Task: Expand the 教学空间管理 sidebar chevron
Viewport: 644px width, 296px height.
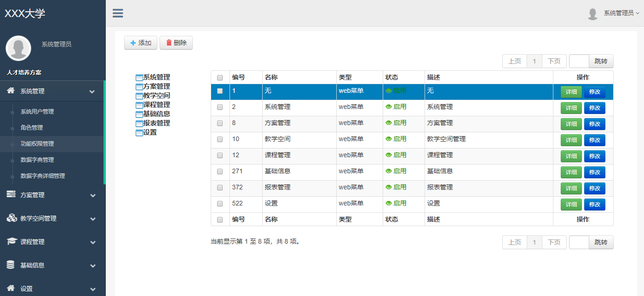Action: 92,219
